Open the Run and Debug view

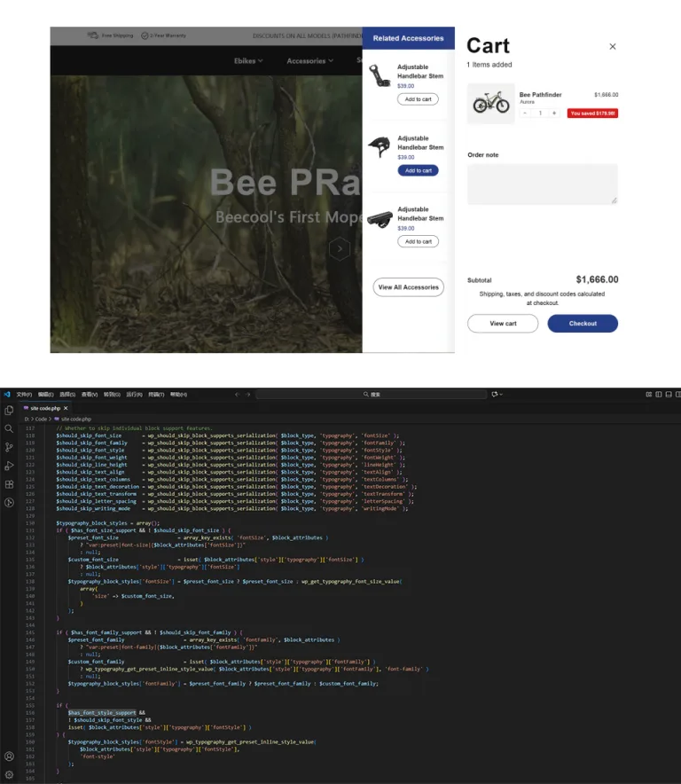pyautogui.click(x=9, y=466)
